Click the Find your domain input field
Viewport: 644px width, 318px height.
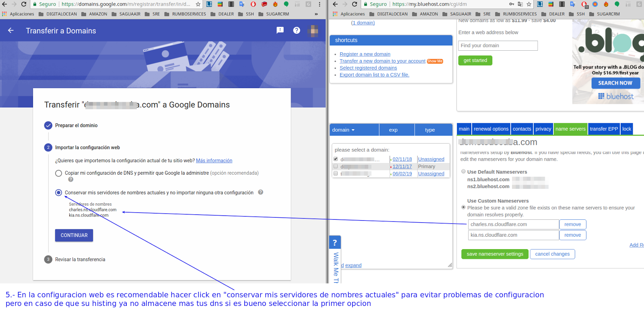[498, 45]
